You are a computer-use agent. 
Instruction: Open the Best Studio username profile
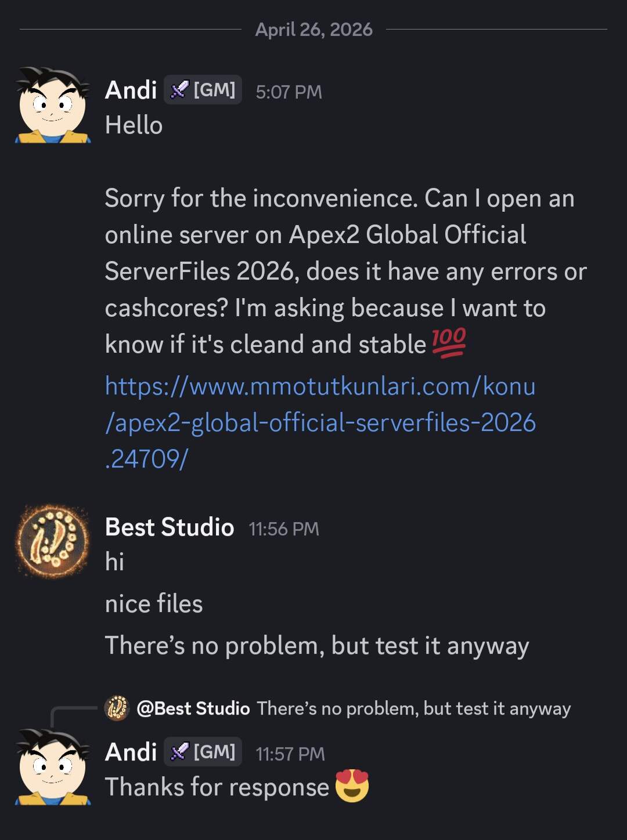click(169, 527)
